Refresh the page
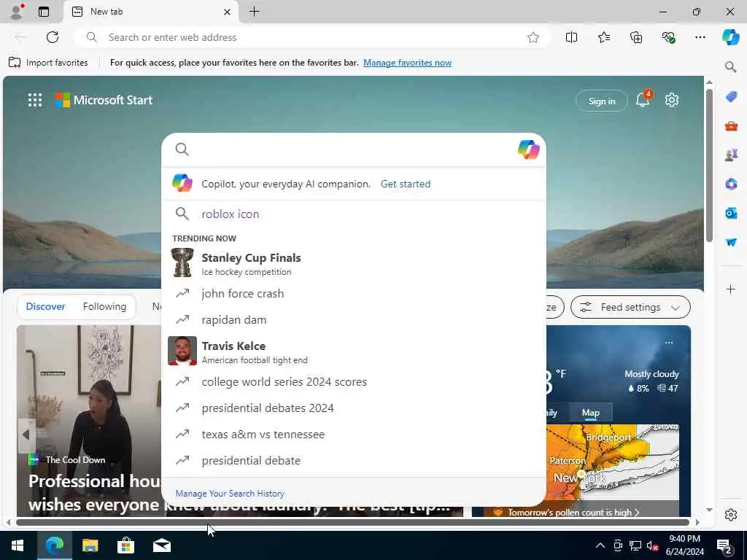Viewport: 747px width, 560px height. tap(53, 37)
